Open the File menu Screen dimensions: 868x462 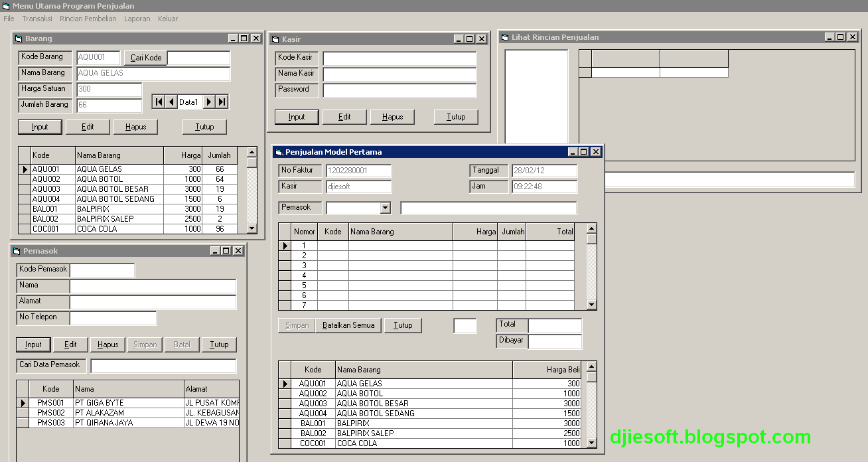9,19
